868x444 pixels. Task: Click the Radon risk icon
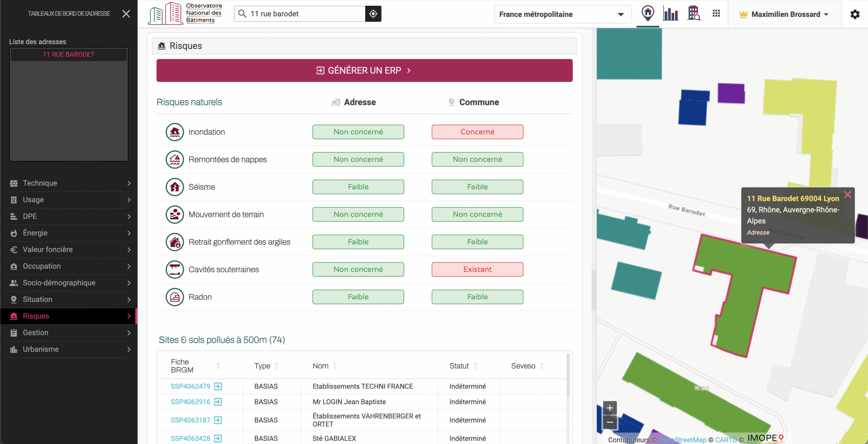click(175, 297)
